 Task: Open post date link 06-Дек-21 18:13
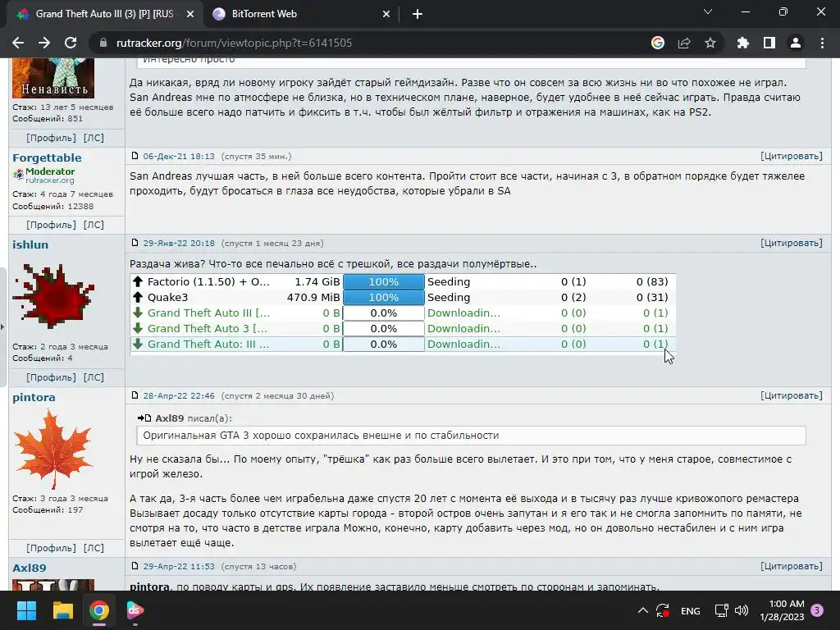tap(179, 157)
